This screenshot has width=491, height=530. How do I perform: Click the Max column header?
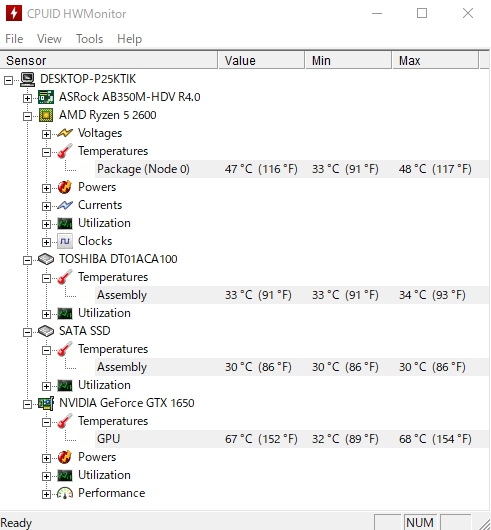click(x=435, y=61)
